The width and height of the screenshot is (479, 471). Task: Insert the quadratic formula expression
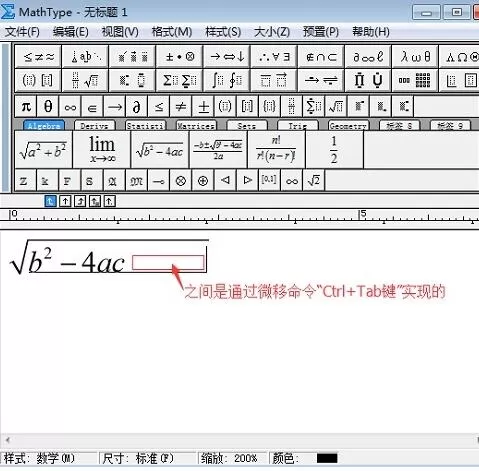click(218, 150)
